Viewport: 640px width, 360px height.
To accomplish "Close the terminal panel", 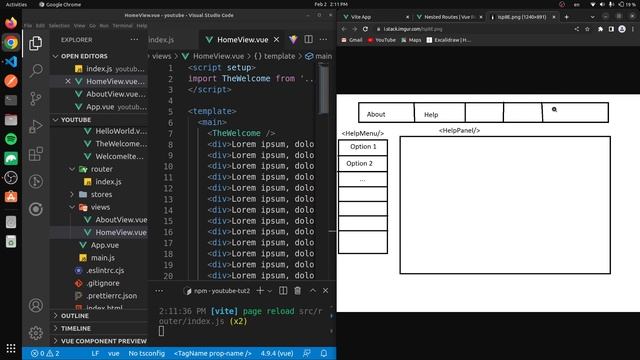I will [x=325, y=291].
